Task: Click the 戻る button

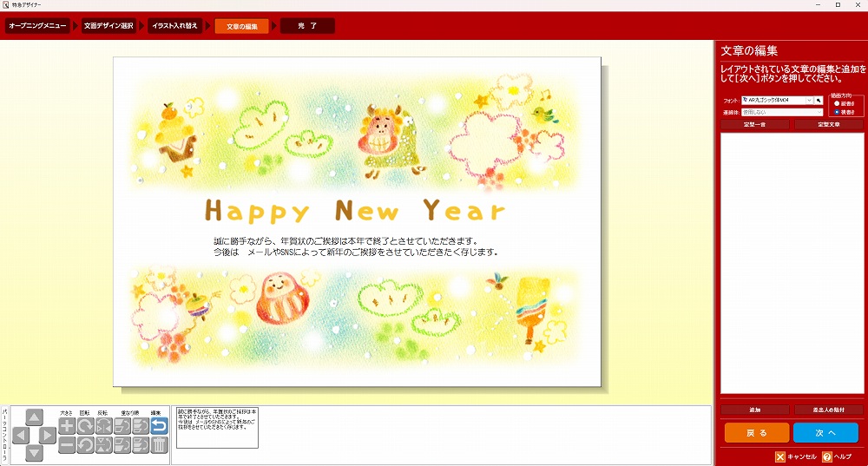Action: pyautogui.click(x=757, y=432)
